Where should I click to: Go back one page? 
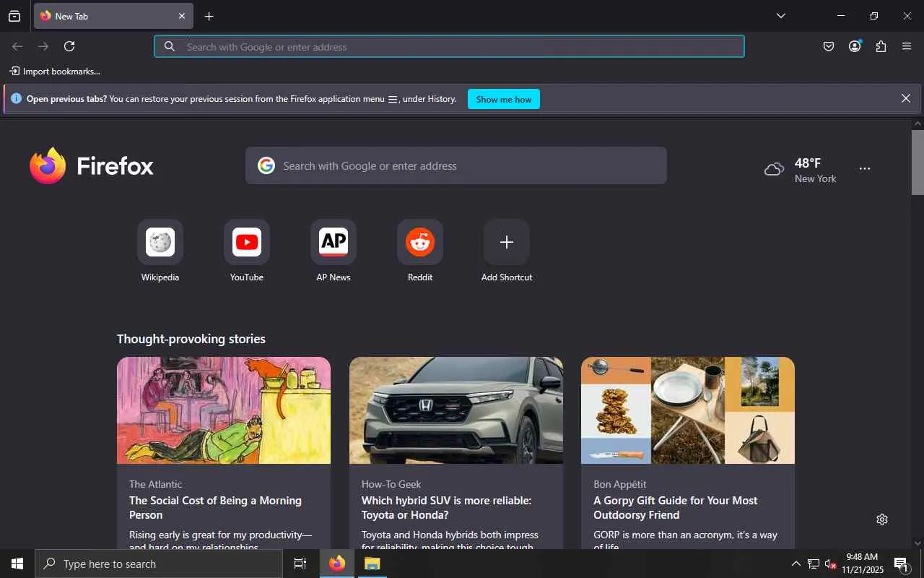click(x=17, y=46)
